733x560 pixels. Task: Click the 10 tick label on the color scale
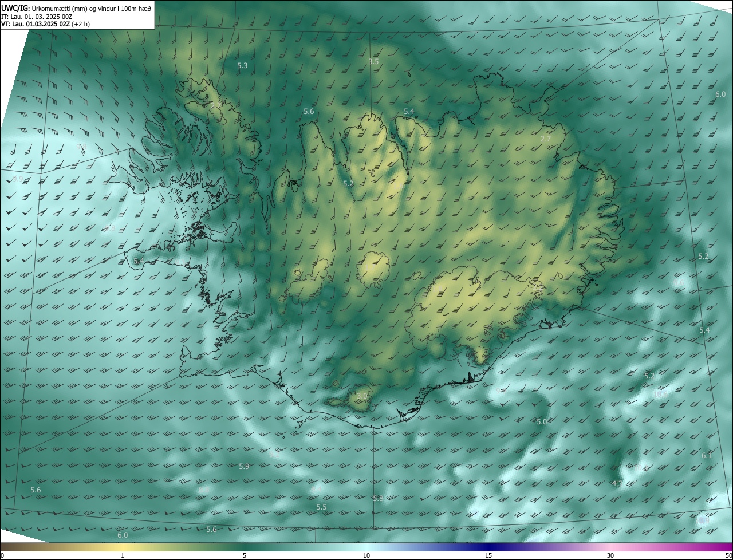[x=366, y=555]
